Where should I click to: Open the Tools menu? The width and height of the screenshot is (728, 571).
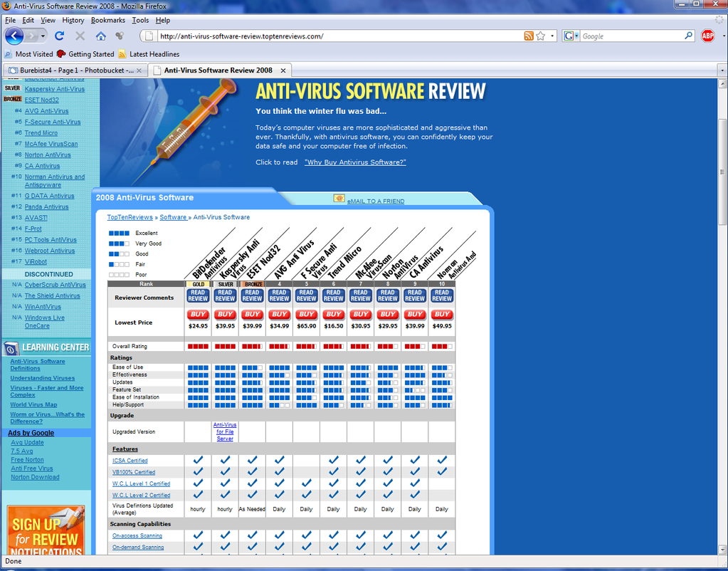pos(140,21)
